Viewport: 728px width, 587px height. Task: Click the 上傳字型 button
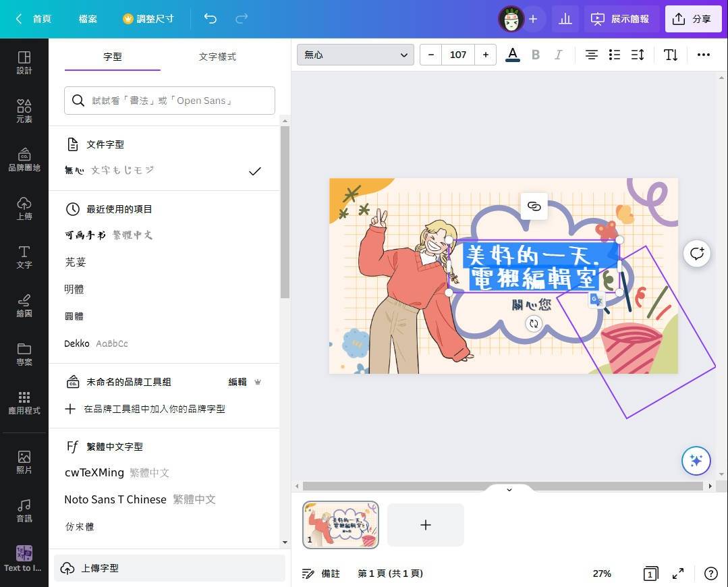click(100, 567)
